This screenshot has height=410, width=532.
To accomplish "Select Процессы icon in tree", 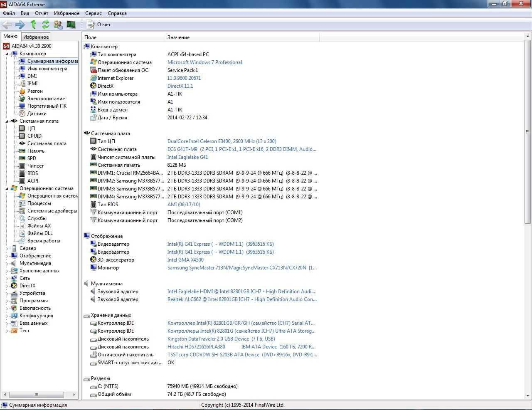I will [x=22, y=203].
